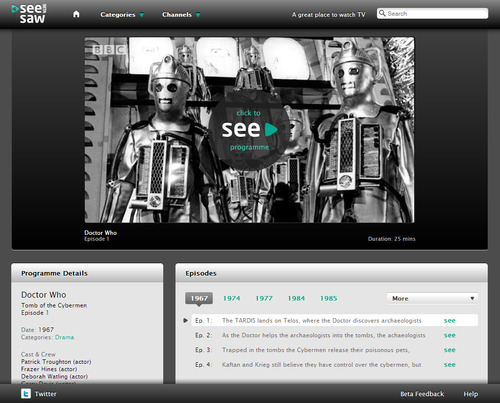
Task: Select Ep. 3 description about Cybermen poisonous pets
Action: 316,350
